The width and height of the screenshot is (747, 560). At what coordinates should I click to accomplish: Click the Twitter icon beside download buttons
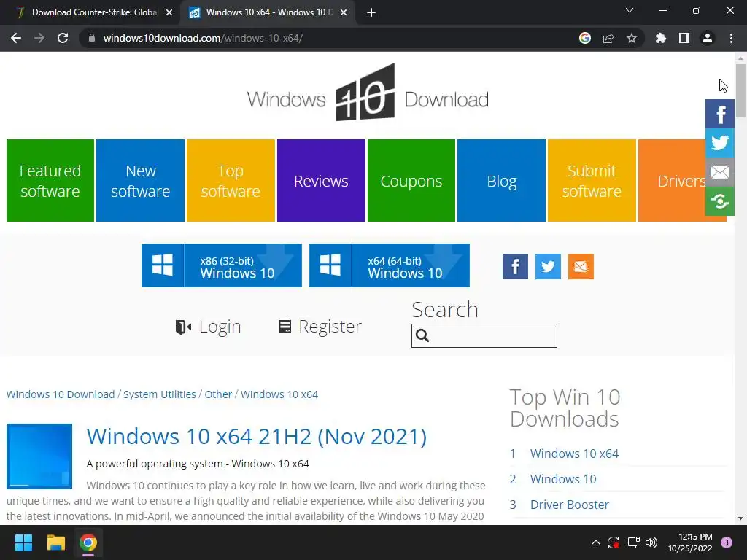click(x=548, y=266)
